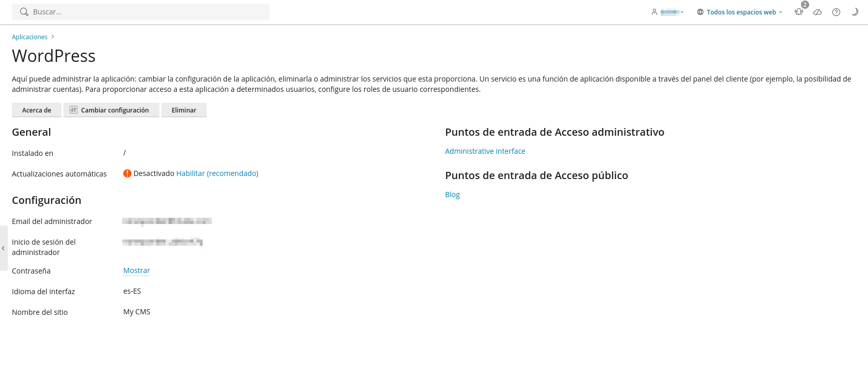Reveal password with Mostrar link
868x384 pixels.
[x=137, y=270]
